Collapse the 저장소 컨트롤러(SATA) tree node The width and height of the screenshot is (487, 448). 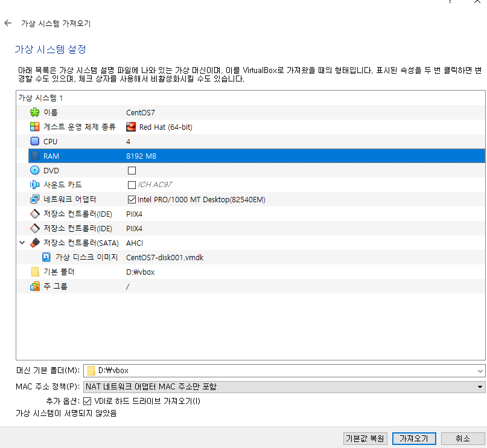(22, 243)
